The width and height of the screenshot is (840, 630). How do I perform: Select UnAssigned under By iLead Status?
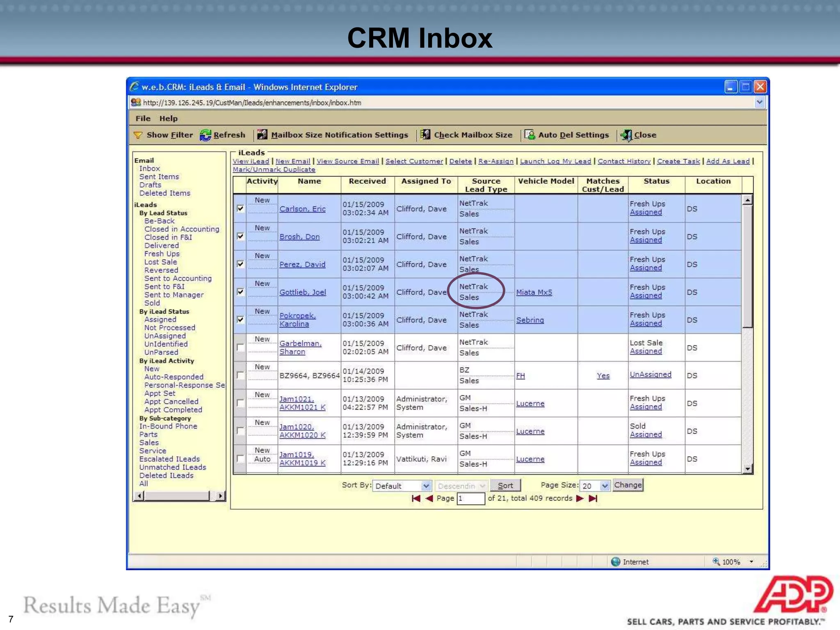[165, 336]
